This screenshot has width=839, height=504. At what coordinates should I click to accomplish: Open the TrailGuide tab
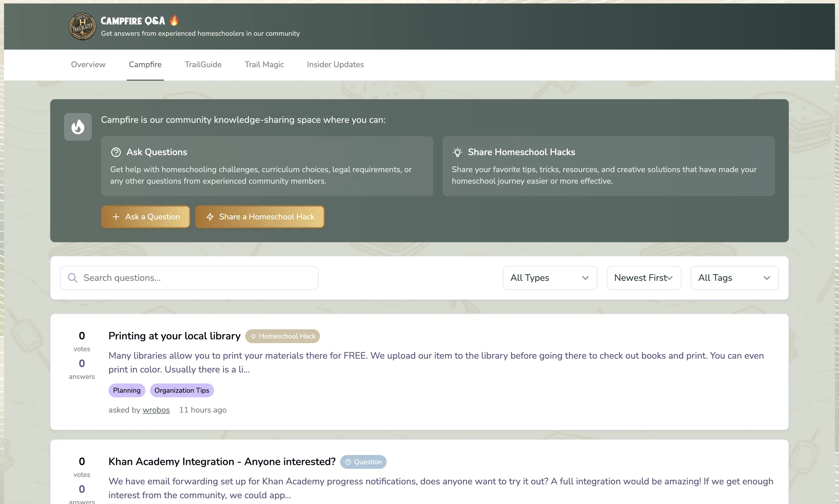point(203,65)
